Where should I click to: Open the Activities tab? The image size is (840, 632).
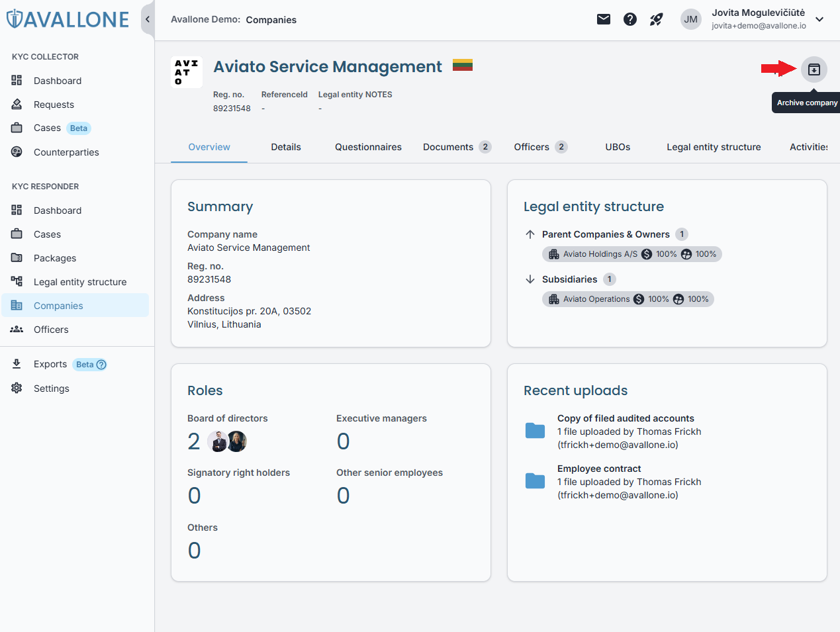pyautogui.click(x=808, y=147)
